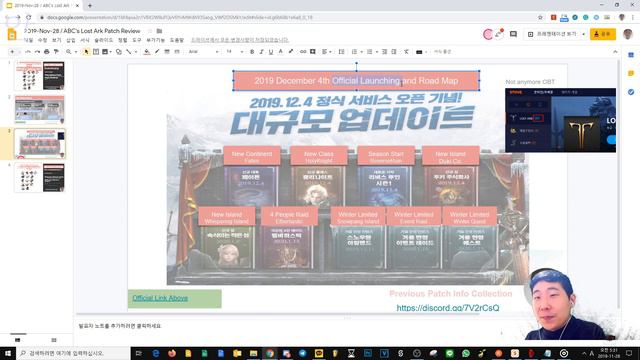This screenshot has height=360, width=640.
Task: Open the fill color bucket
Action: (147, 52)
